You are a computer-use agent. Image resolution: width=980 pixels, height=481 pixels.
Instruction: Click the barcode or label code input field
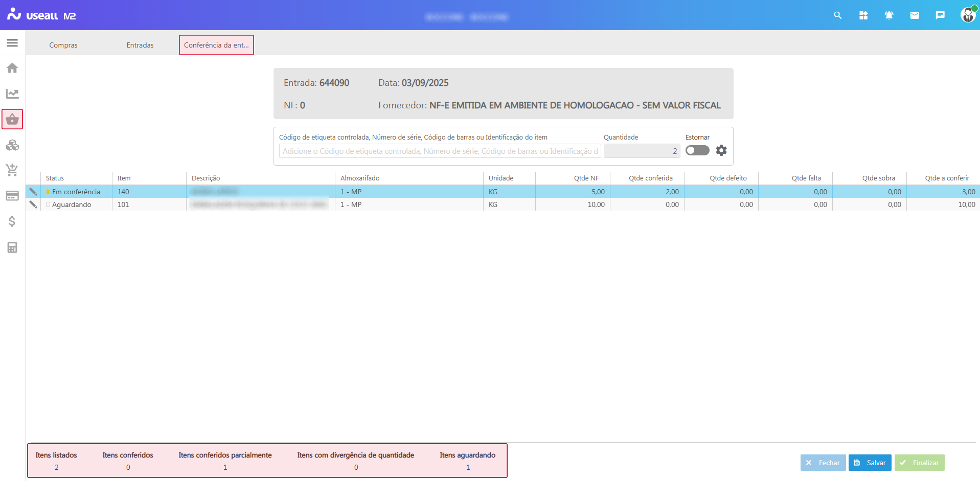440,151
